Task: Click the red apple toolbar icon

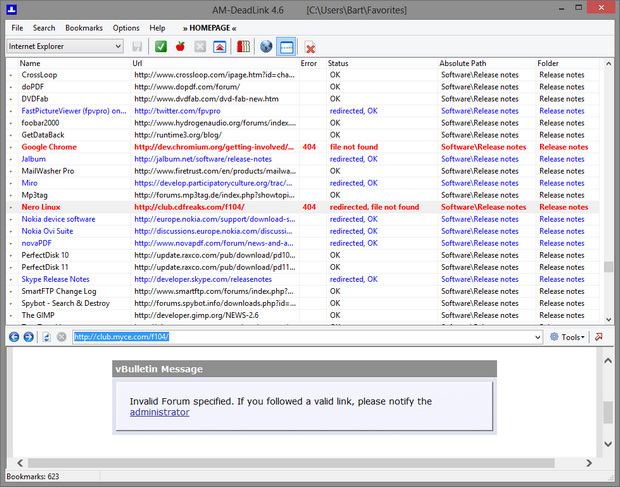Action: (180, 47)
